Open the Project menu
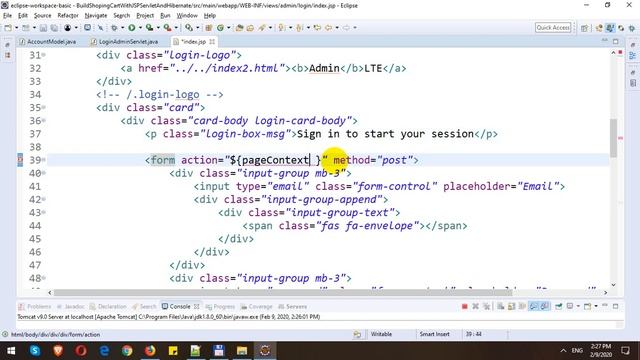Screen dimensions: 640x360 pos(145,16)
